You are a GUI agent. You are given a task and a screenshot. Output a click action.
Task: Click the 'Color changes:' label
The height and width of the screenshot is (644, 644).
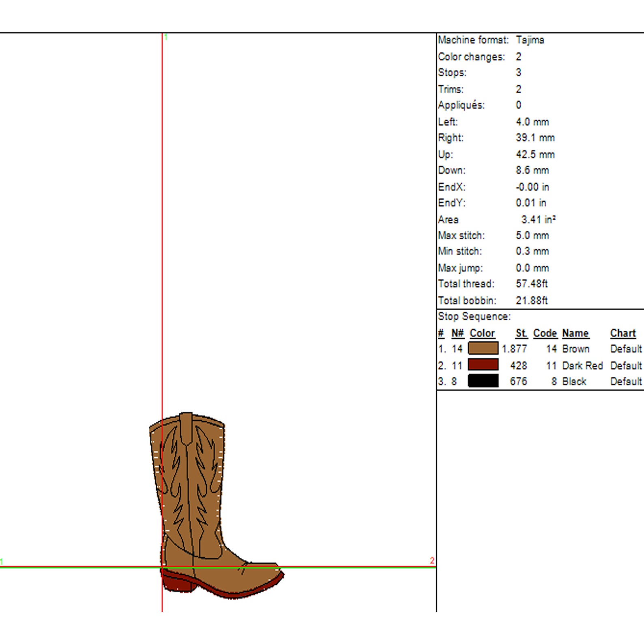tap(472, 57)
